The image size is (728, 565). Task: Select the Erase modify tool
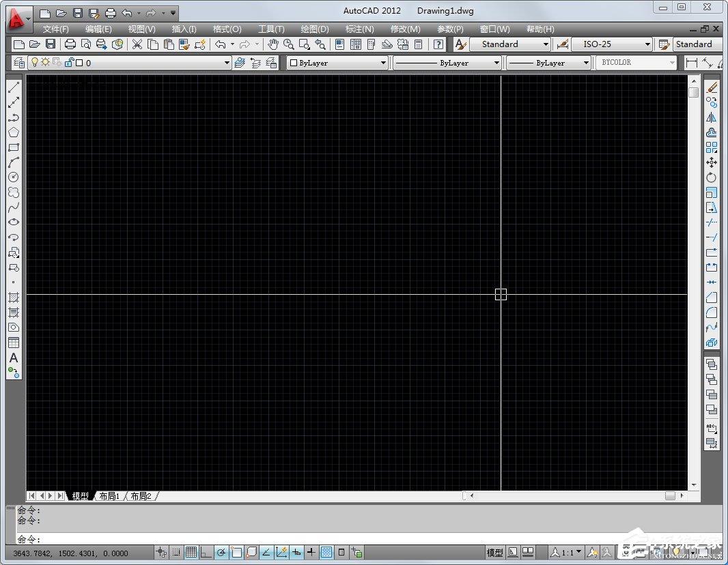click(x=712, y=87)
